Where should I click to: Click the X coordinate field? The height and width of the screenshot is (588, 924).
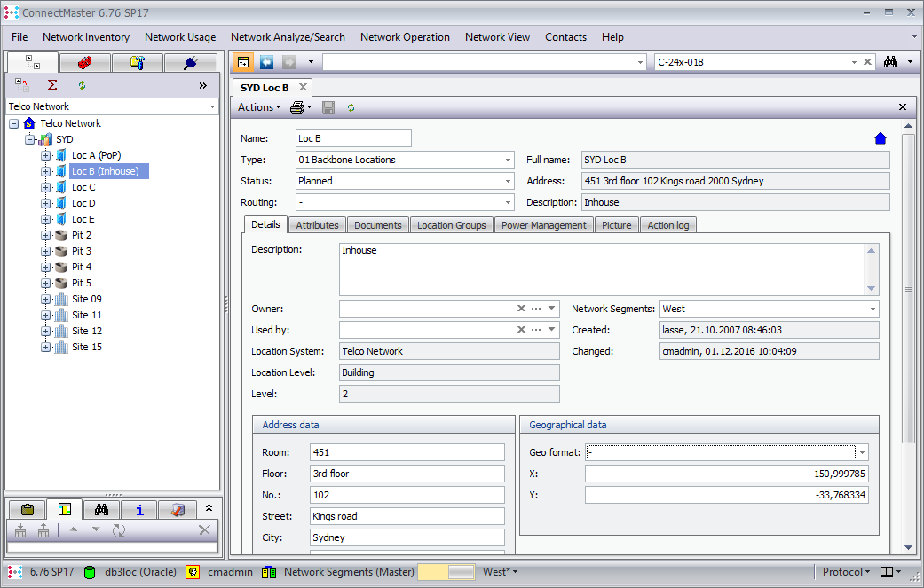point(727,474)
